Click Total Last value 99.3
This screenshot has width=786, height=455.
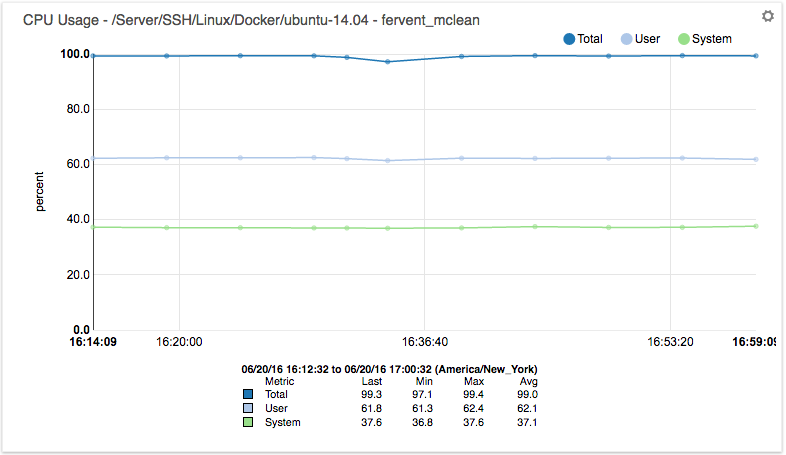(371, 394)
